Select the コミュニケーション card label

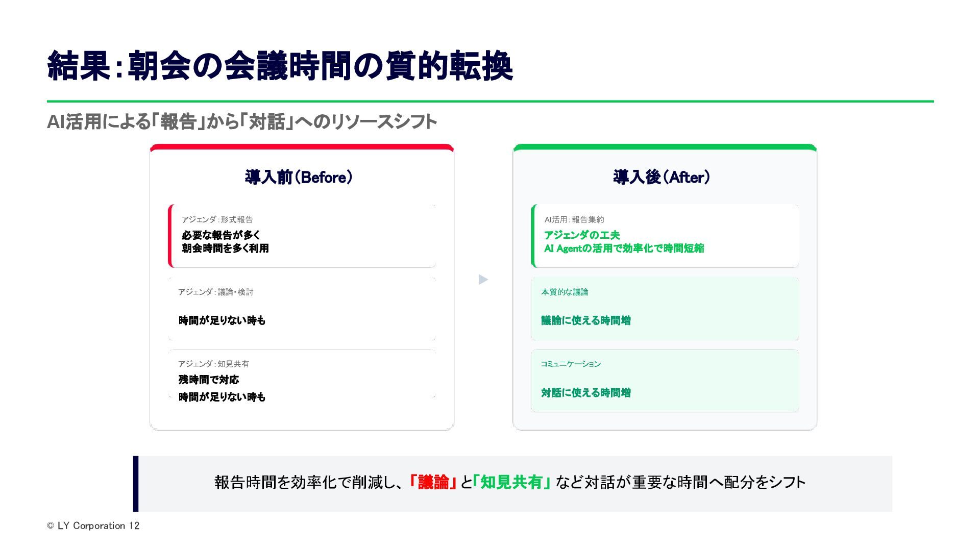(571, 364)
